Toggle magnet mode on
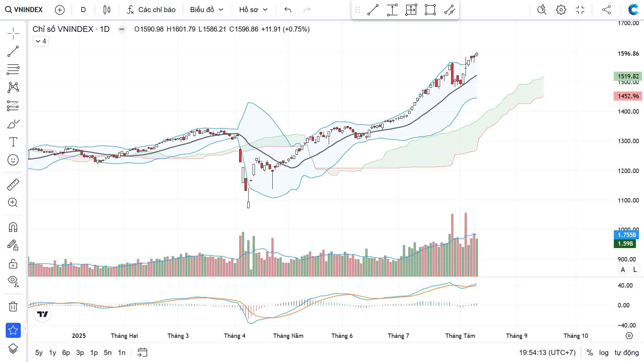The width and height of the screenshot is (644, 362). (x=13, y=227)
